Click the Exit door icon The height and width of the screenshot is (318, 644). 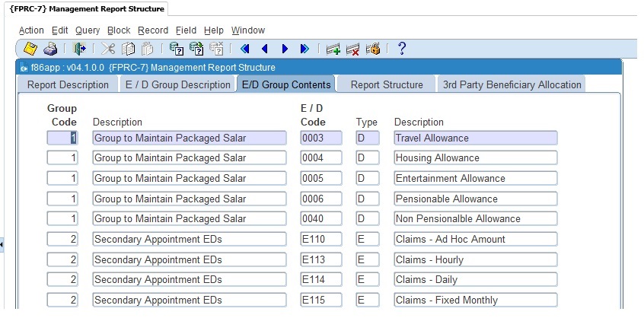80,49
